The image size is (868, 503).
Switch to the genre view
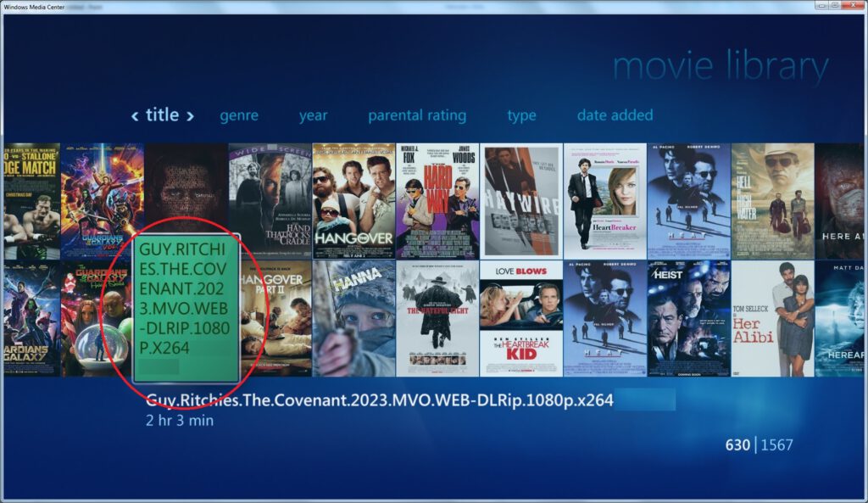point(239,115)
